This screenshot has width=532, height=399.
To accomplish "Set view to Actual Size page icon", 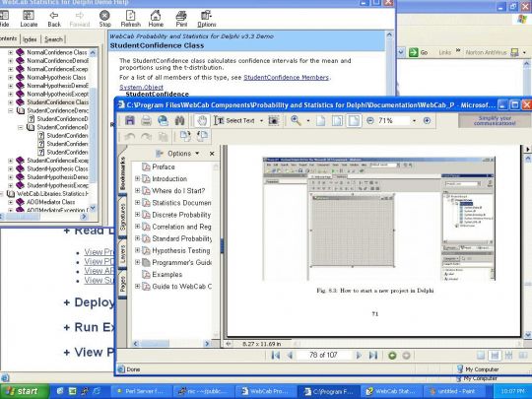I will coord(320,121).
